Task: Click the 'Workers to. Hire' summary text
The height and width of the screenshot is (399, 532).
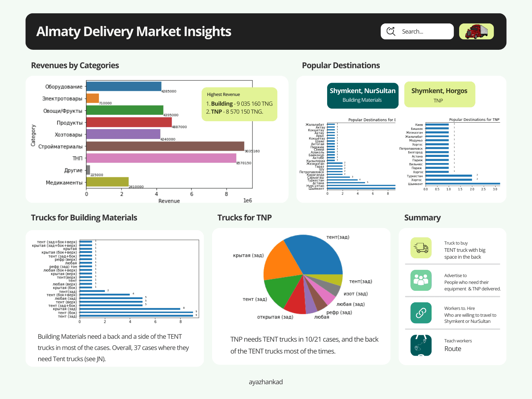Action: coord(460,308)
